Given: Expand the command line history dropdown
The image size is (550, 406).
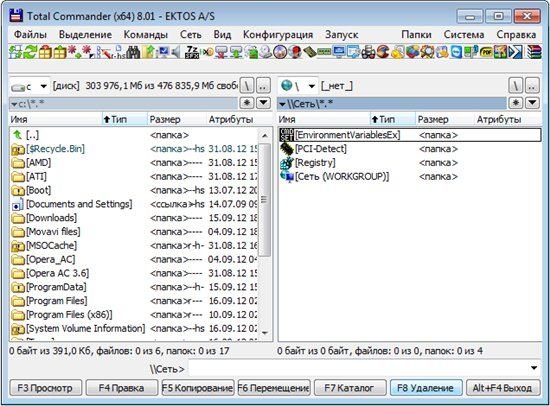Looking at the screenshot, I should tap(534, 368).
